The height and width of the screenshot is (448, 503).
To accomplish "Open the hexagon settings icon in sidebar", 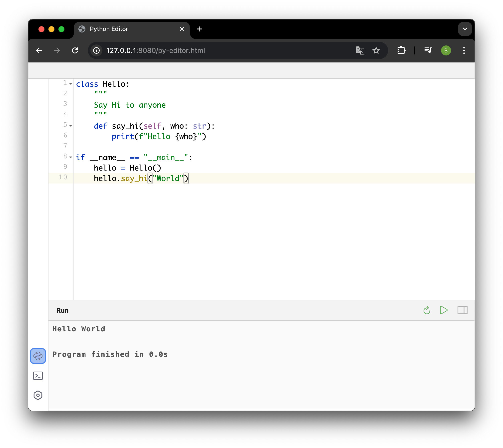I will (38, 395).
